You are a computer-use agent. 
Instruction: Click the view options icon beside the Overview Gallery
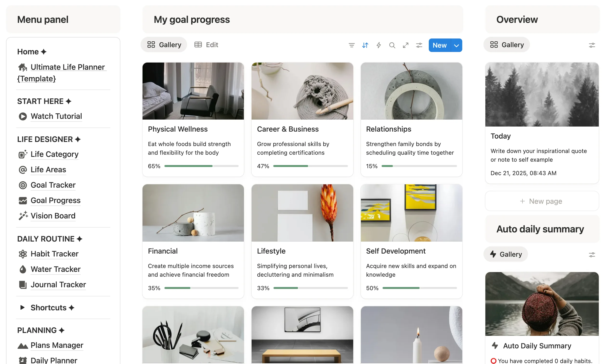(x=592, y=45)
